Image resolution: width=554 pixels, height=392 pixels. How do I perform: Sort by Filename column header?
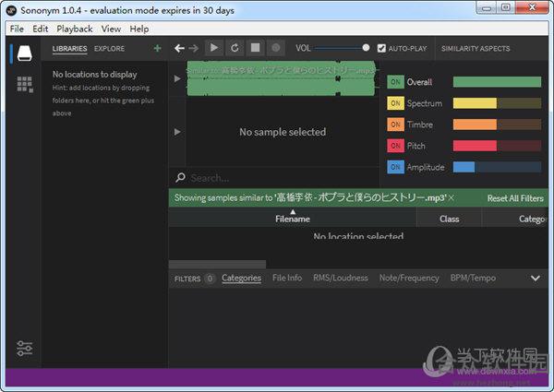(x=293, y=217)
